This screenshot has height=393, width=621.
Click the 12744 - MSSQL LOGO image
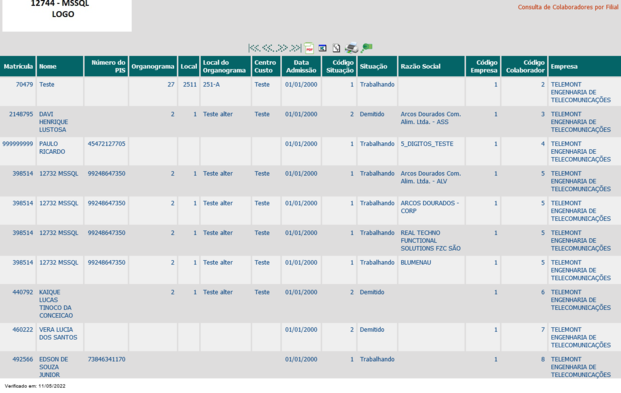[67, 15]
